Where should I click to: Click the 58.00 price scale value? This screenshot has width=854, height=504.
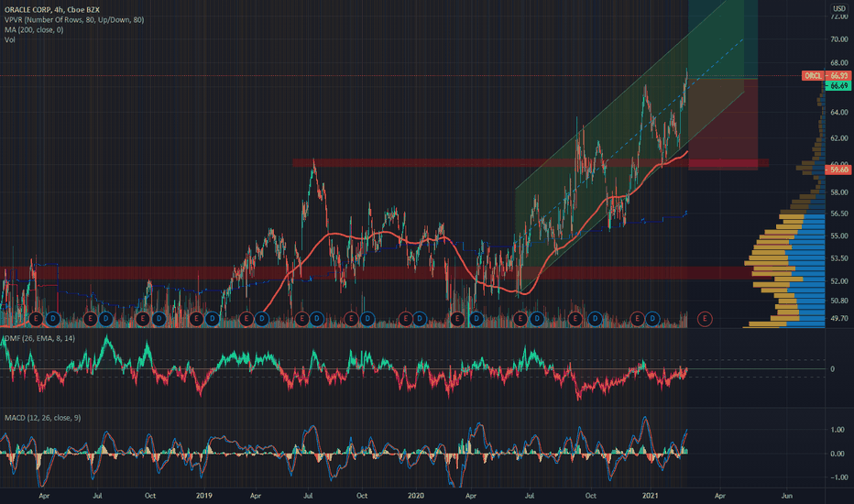tap(839, 192)
